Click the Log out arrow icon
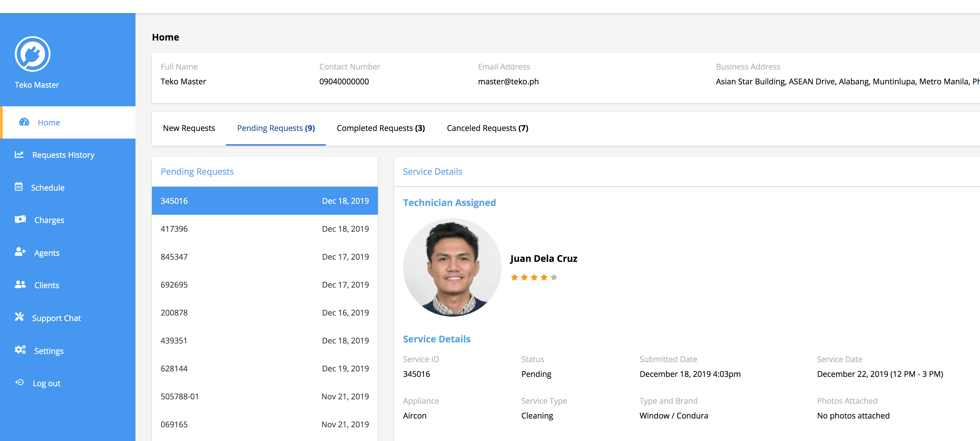The height and width of the screenshot is (441, 980). (19, 382)
